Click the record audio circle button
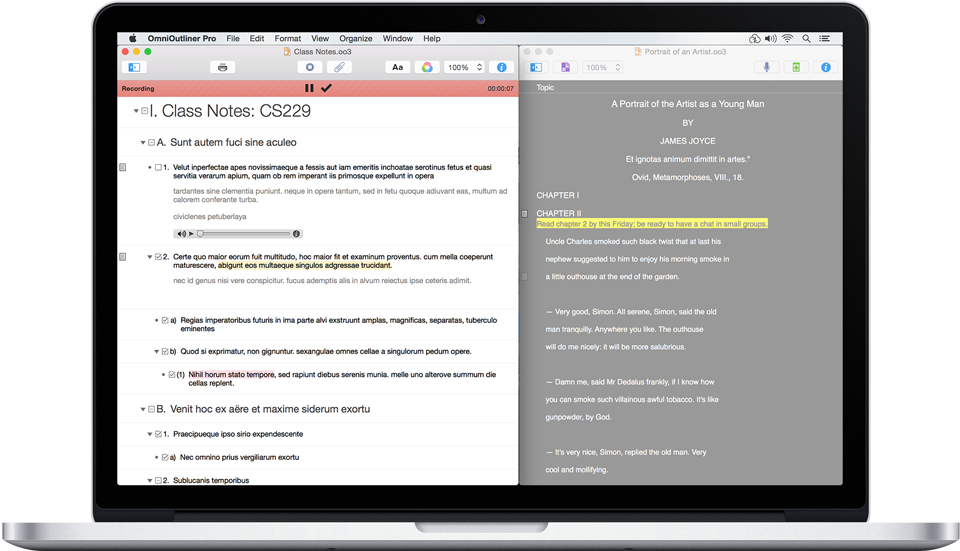 tap(310, 67)
